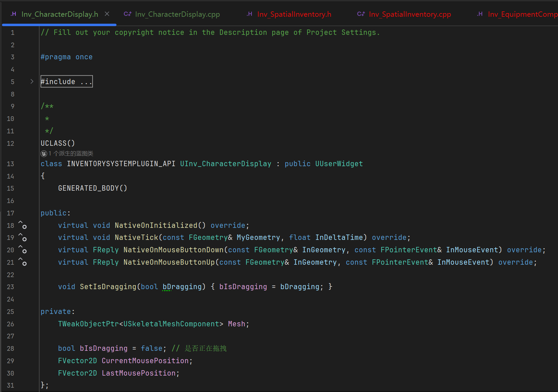This screenshot has width=558, height=392.
Task: Click the NativeOnMouseButtonDown function name
Action: tap(173, 250)
